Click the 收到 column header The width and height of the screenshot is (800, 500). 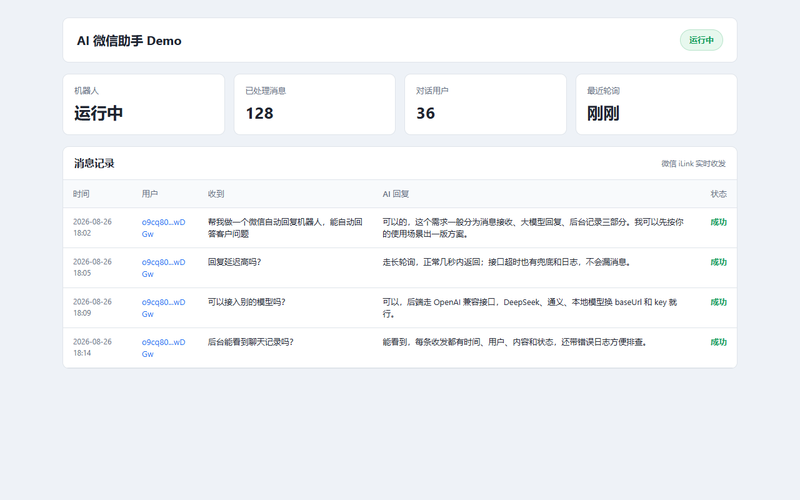[x=216, y=194]
